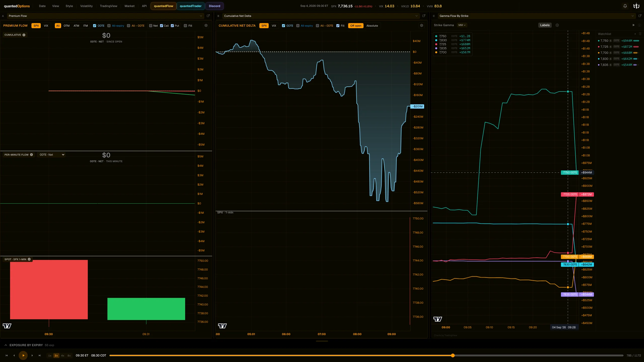Open the panel A Premium Flow selector dropdown
The height and width of the screenshot is (362, 644).
105,16
